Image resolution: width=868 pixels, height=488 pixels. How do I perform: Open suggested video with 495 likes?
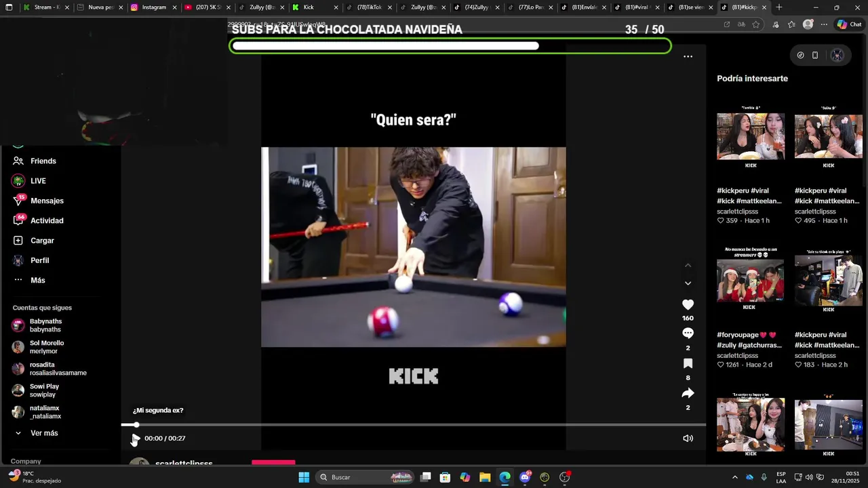point(828,137)
